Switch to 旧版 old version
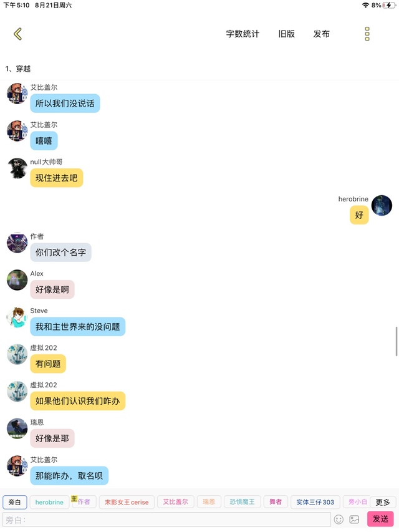399x532 pixels. (x=286, y=34)
